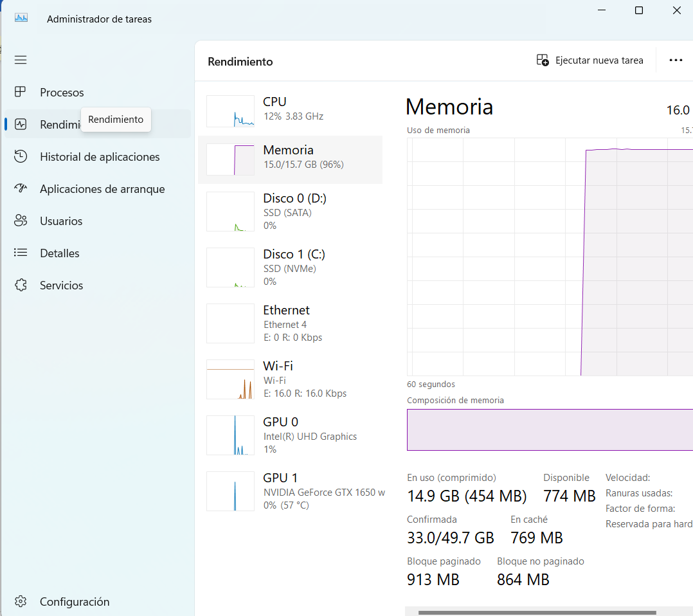Open the hamburger navigation menu

[21, 60]
